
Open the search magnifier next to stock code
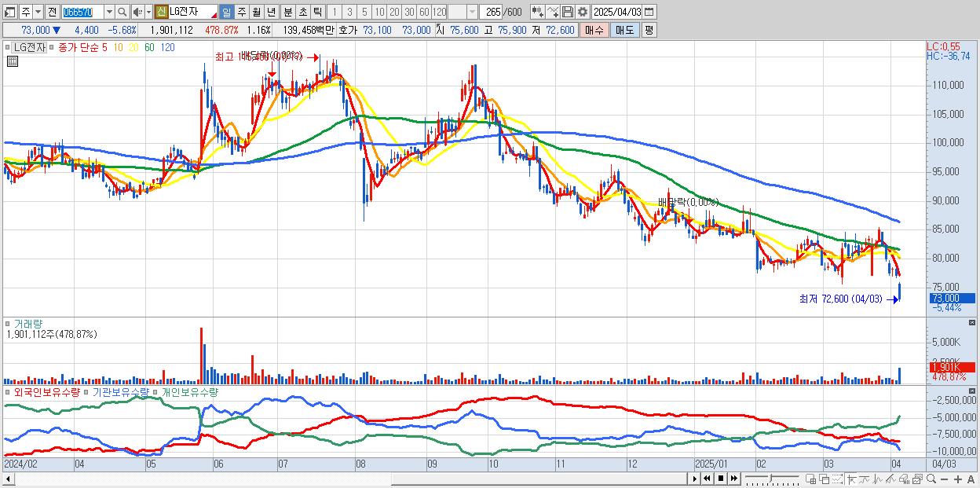pyautogui.click(x=122, y=12)
